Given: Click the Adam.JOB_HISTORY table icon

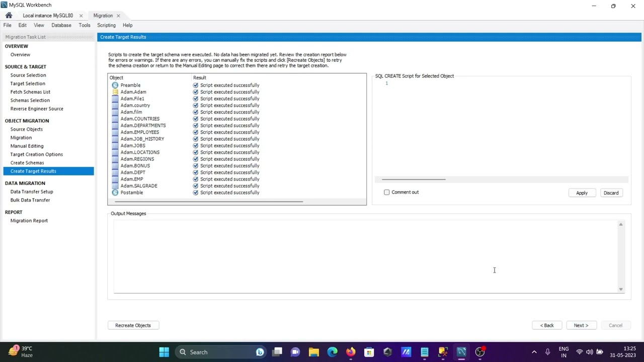Looking at the screenshot, I should (115, 139).
